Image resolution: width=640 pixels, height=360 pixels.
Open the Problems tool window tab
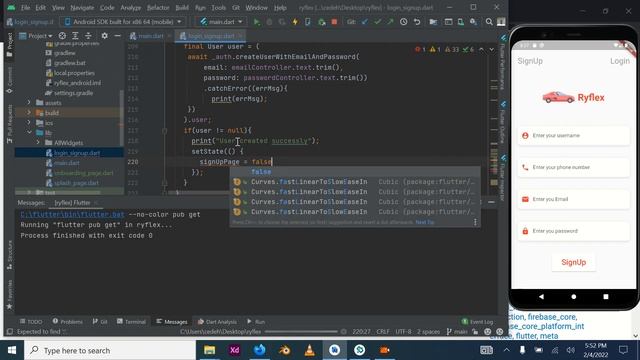coord(67,322)
